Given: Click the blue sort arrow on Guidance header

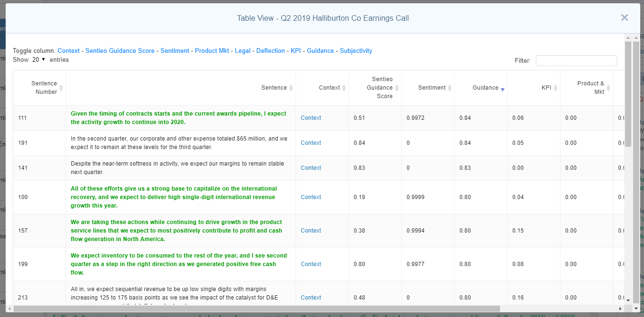Looking at the screenshot, I should pyautogui.click(x=502, y=89).
